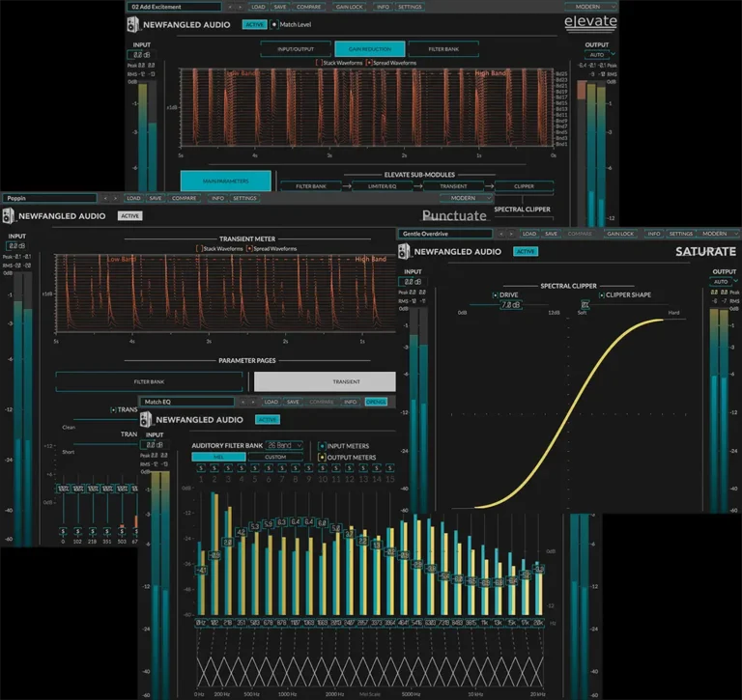742x700 pixels.
Task: Solo band 2 in the auditory filter bank
Action: point(214,467)
